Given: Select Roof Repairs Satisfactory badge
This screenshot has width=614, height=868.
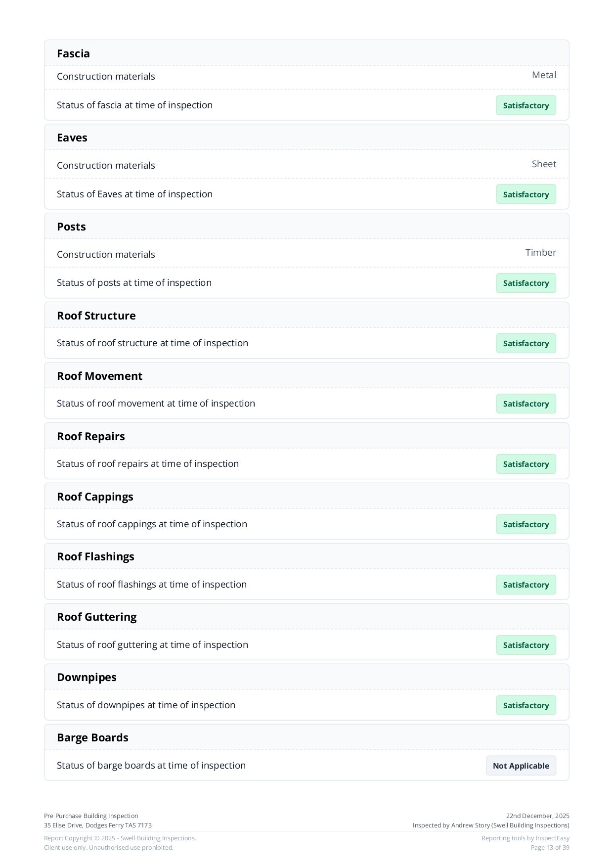Looking at the screenshot, I should [526, 464].
